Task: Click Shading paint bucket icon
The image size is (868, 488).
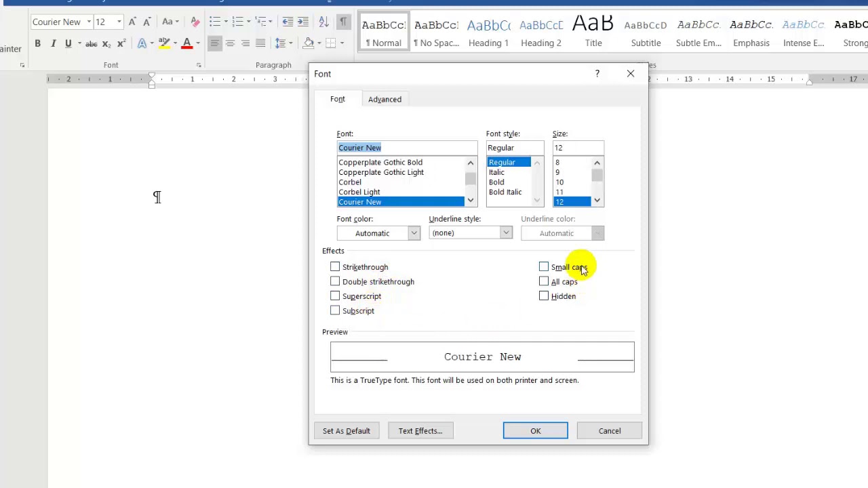Action: pyautogui.click(x=309, y=43)
